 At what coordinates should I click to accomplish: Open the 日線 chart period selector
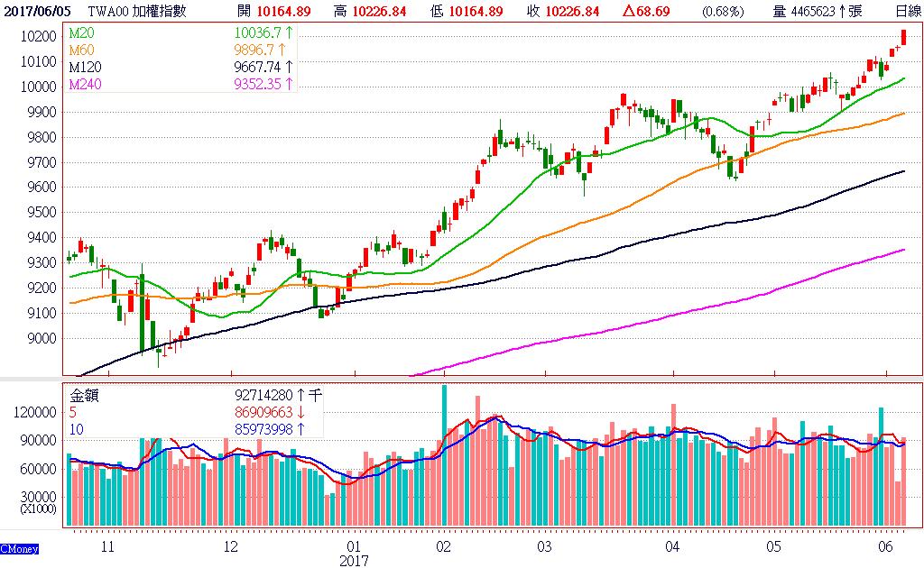907,11
